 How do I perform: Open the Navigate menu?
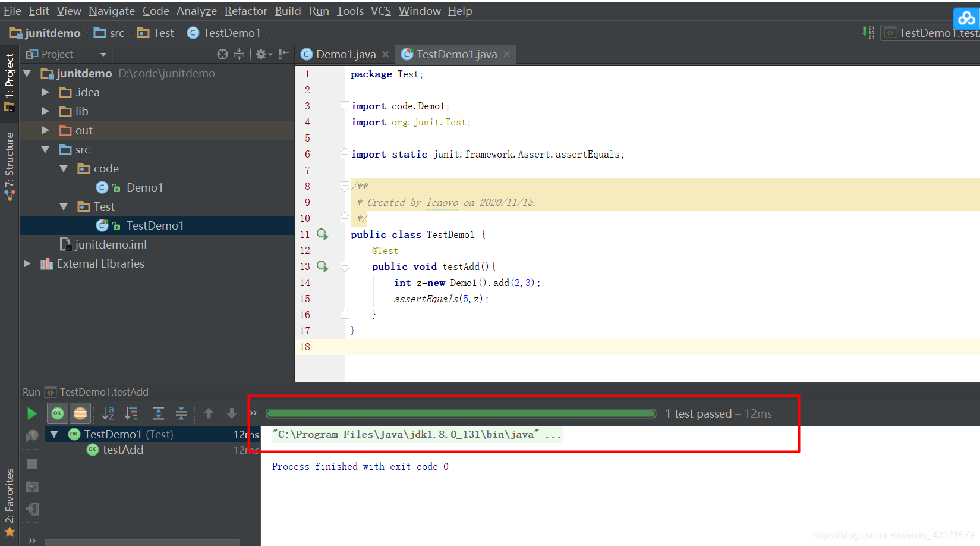click(112, 11)
